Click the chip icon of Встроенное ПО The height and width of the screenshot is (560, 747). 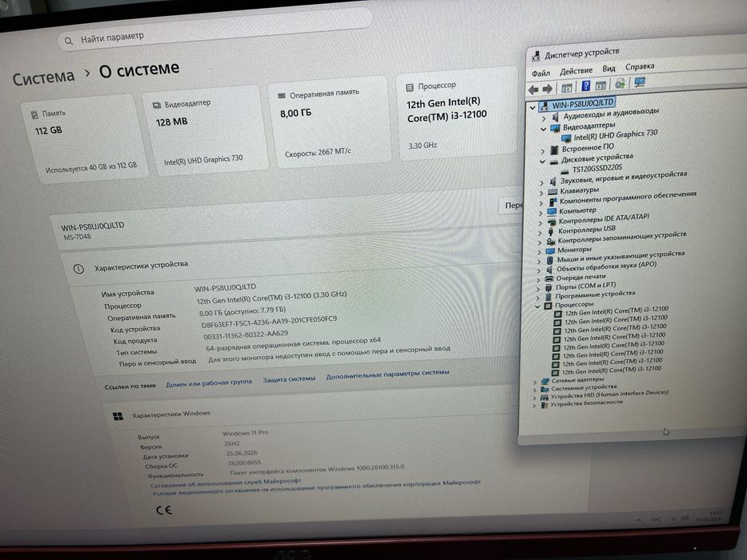tap(554, 150)
